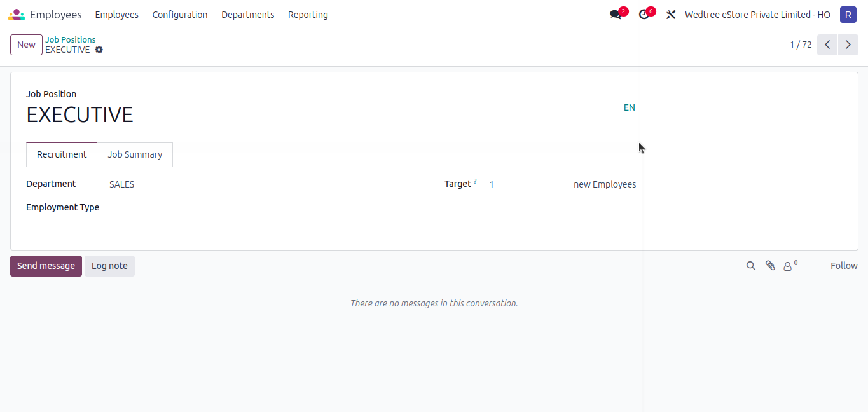Attach files with the paperclip icon
Viewport: 868px width, 412px height.
[770, 266]
